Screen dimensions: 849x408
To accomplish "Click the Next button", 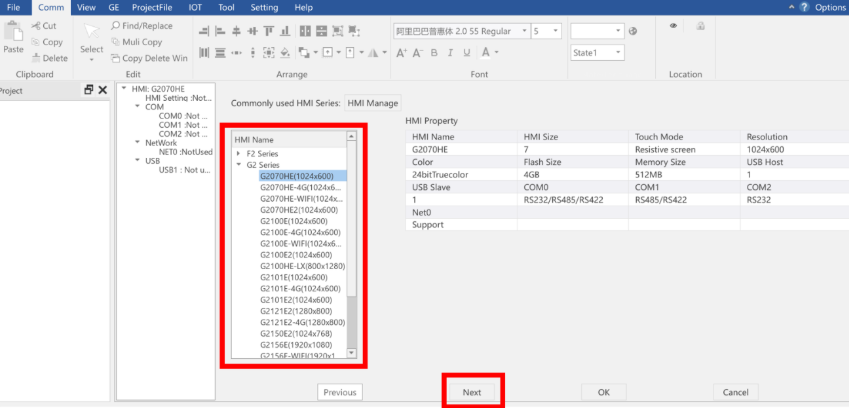I will pyautogui.click(x=472, y=392).
